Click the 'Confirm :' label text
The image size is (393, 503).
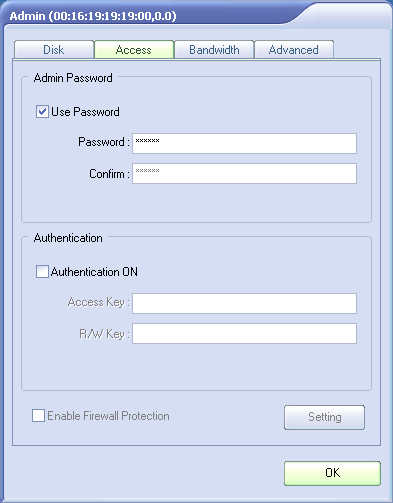click(109, 174)
